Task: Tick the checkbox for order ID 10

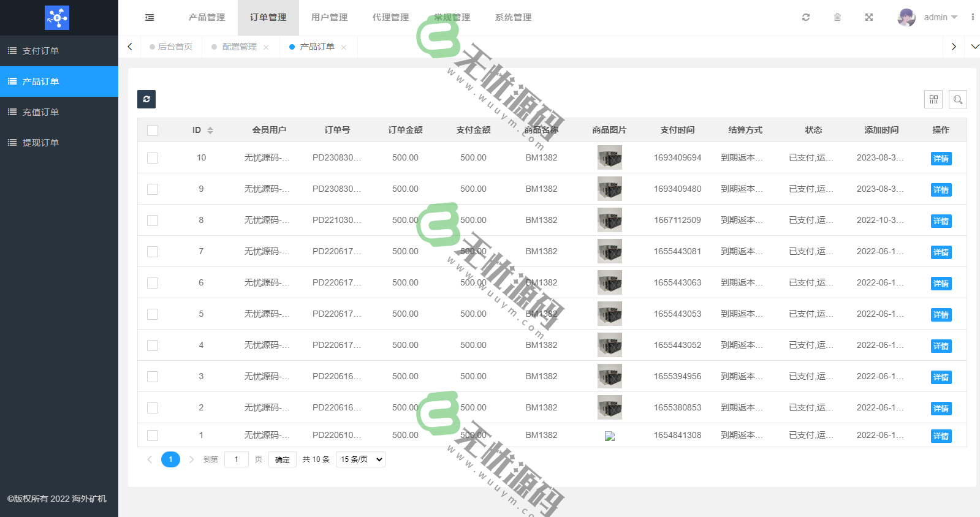Action: (153, 158)
